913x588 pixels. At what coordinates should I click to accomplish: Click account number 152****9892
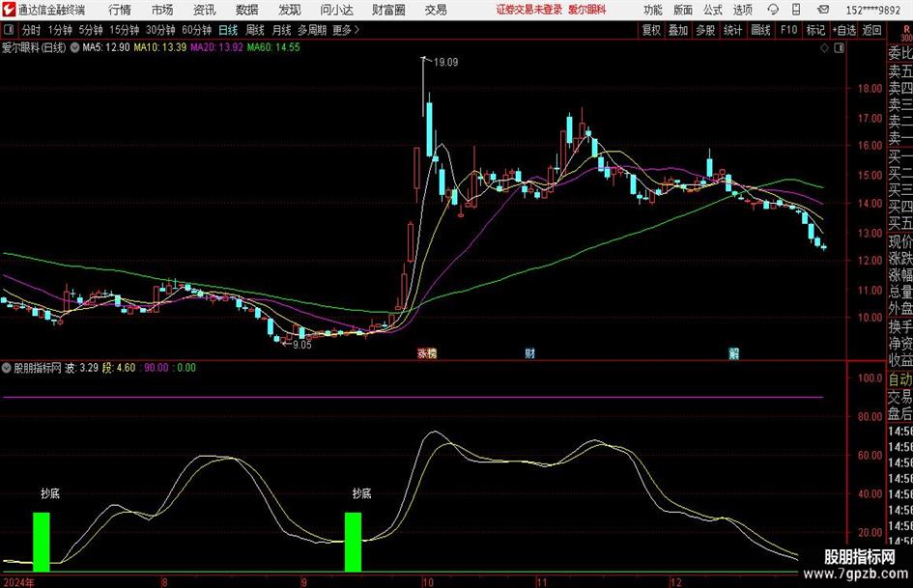point(872,10)
